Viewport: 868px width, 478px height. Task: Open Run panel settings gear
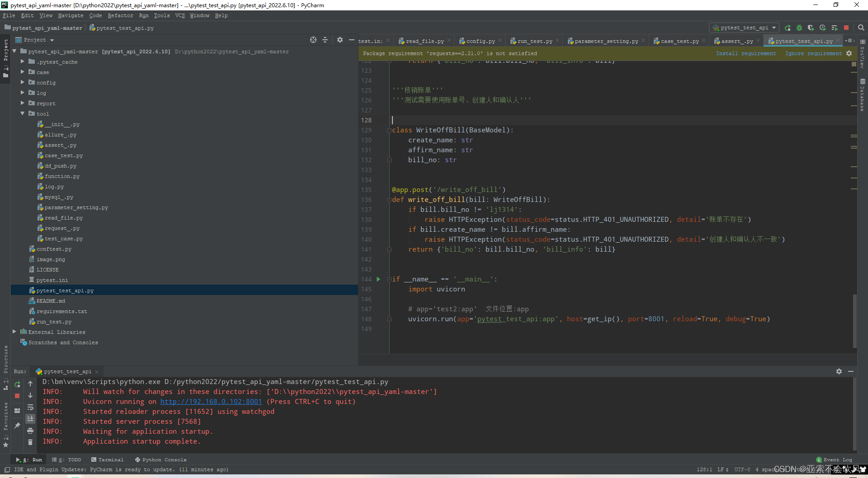pos(839,371)
